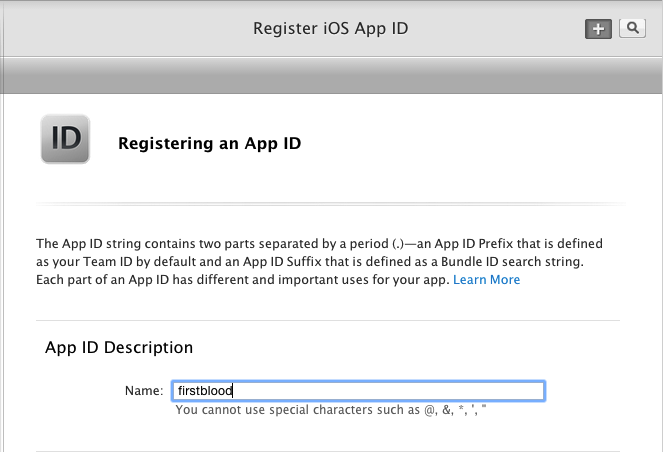Viewport: 663px width, 452px height.
Task: Click the Registering an App ID heading
Action: coord(209,143)
